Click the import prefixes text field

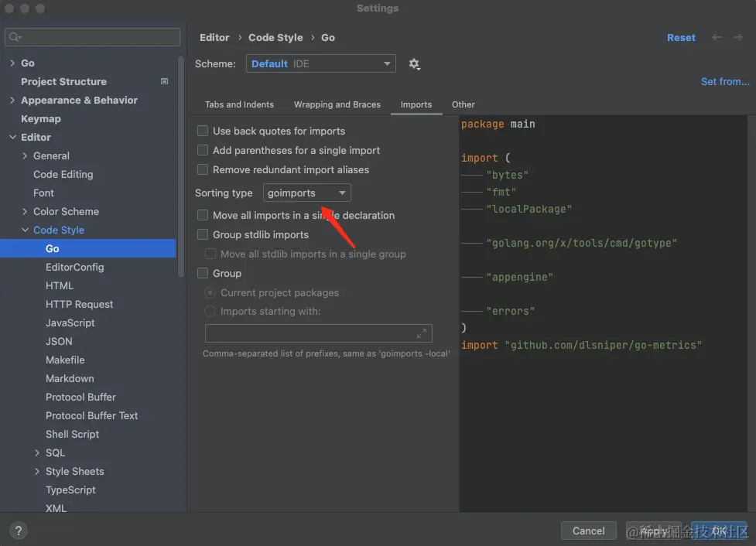310,333
